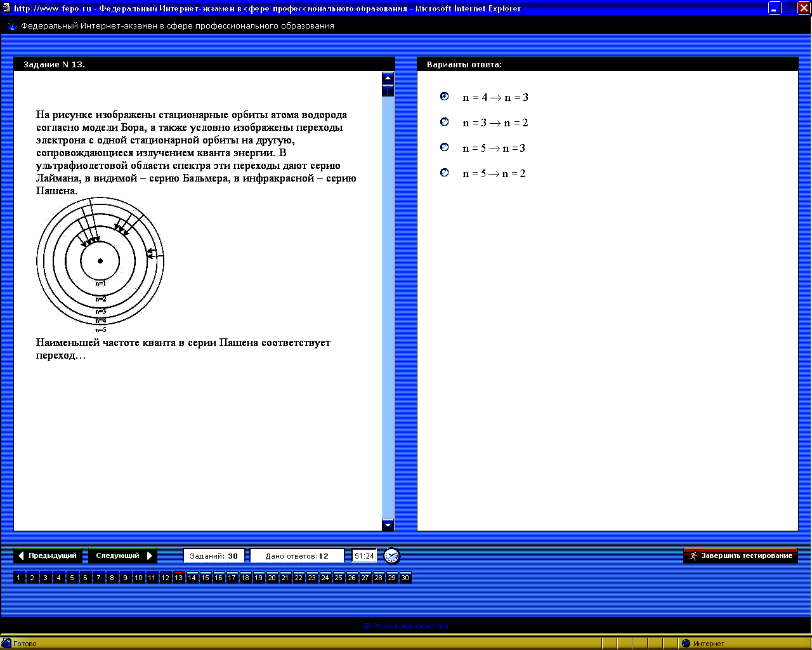Click the Задание N 13 panel header

(x=204, y=64)
